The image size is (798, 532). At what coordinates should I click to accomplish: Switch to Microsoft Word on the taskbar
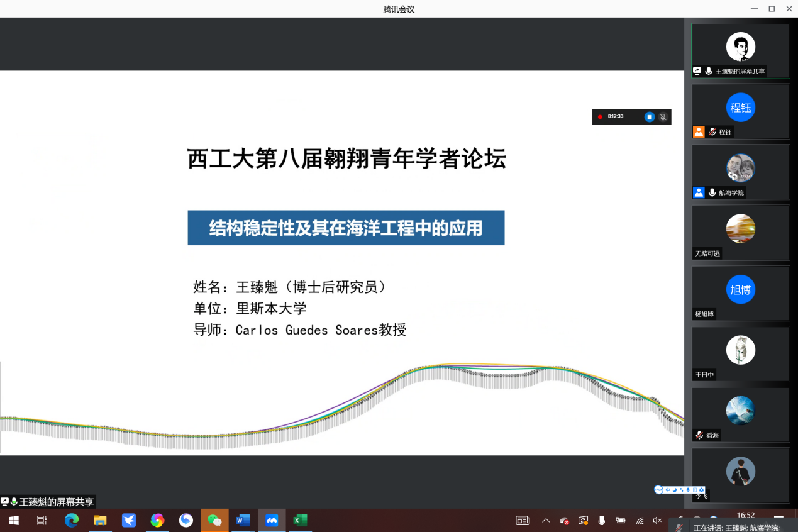pos(243,521)
